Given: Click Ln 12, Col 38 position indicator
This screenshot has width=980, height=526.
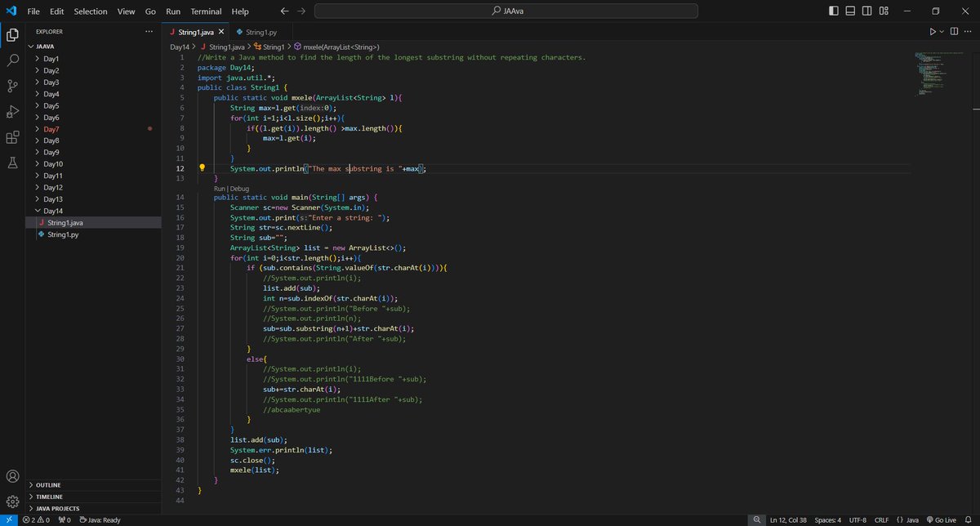Looking at the screenshot, I should coord(787,519).
